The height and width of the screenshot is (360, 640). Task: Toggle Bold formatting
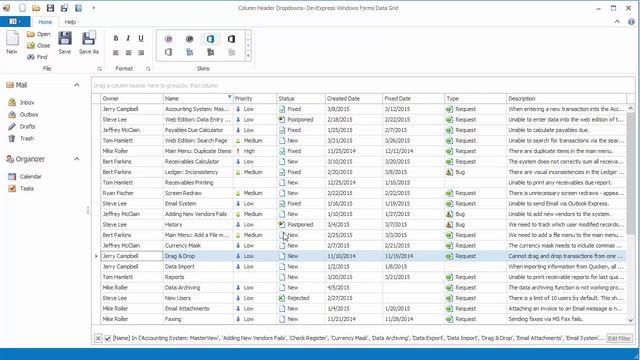click(116, 38)
